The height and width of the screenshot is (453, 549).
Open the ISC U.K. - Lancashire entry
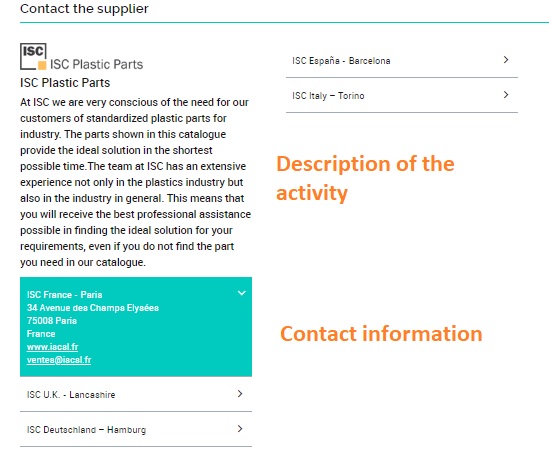click(136, 394)
